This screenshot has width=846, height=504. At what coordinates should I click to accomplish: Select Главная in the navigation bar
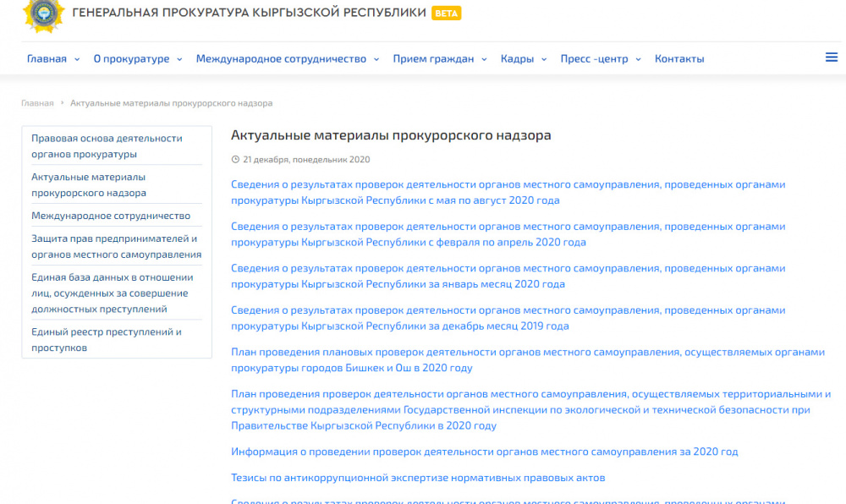click(46, 58)
